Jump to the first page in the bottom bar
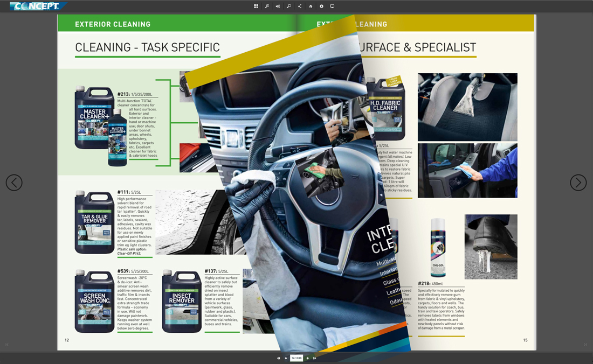This screenshot has width=593, height=364. click(x=279, y=358)
